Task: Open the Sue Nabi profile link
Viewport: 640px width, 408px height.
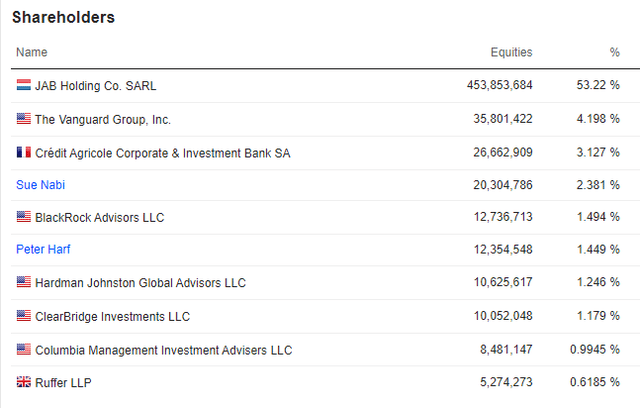Action: [x=40, y=185]
